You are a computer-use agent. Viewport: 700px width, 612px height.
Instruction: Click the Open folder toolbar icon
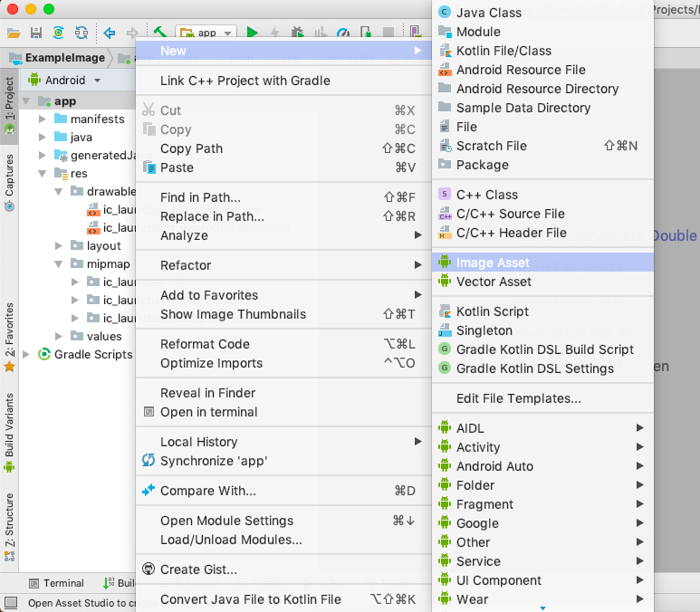point(14,33)
